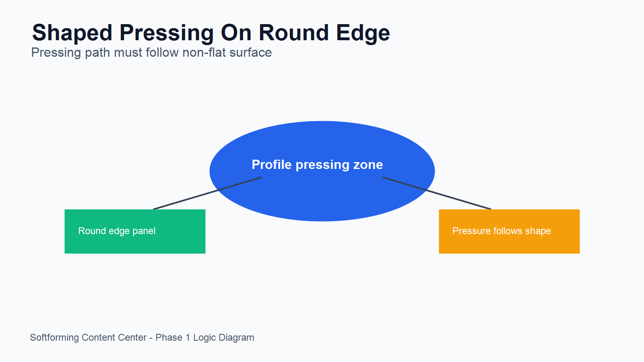Image resolution: width=644 pixels, height=362 pixels.
Task: Select the 'Pressure follows shape' label text
Action: click(x=502, y=231)
